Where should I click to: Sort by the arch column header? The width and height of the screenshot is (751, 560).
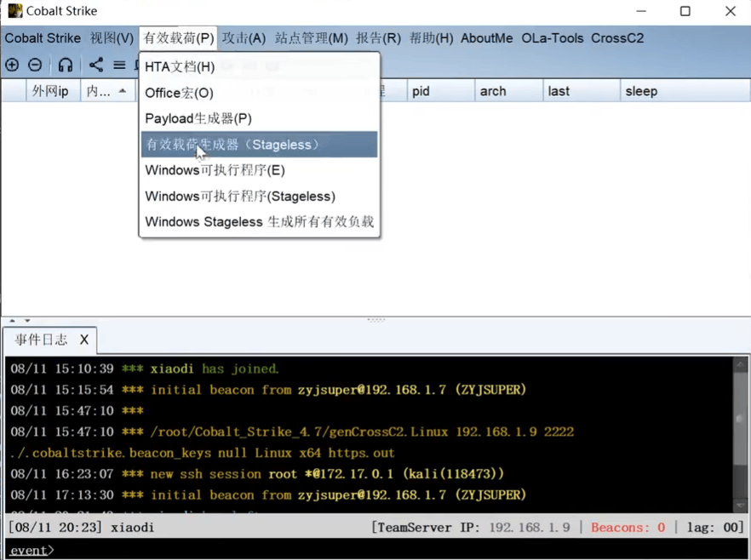[x=508, y=91]
